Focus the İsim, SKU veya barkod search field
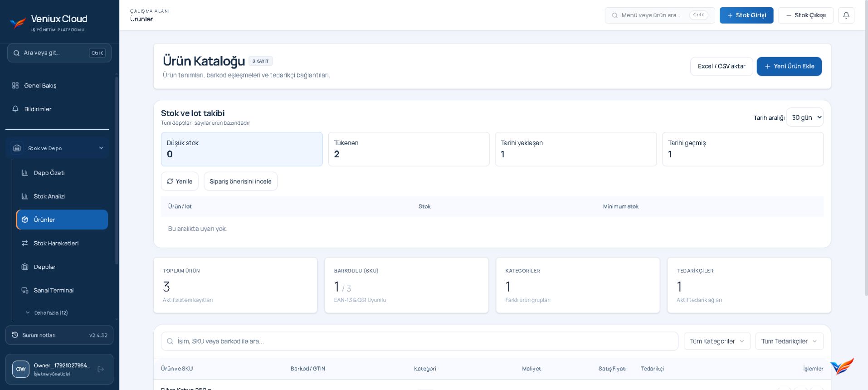The image size is (868, 390). click(x=419, y=341)
